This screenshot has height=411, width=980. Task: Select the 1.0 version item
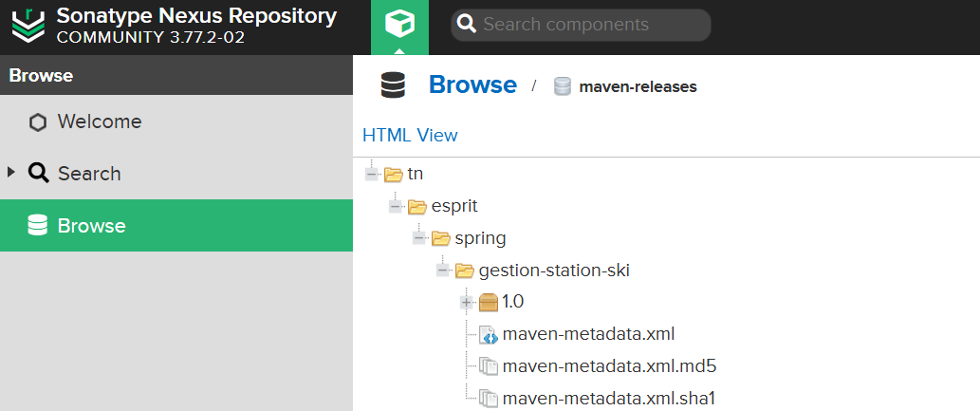click(x=512, y=302)
